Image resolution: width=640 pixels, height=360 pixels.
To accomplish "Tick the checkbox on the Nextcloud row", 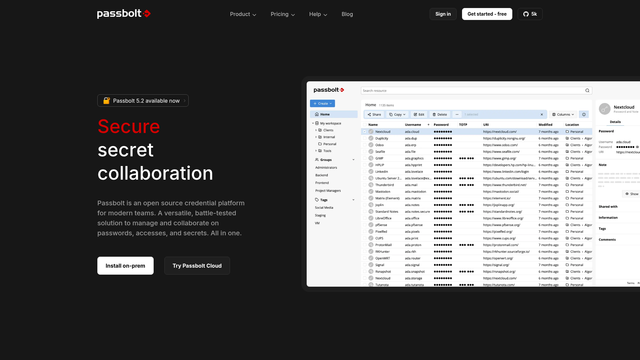I will (x=365, y=132).
